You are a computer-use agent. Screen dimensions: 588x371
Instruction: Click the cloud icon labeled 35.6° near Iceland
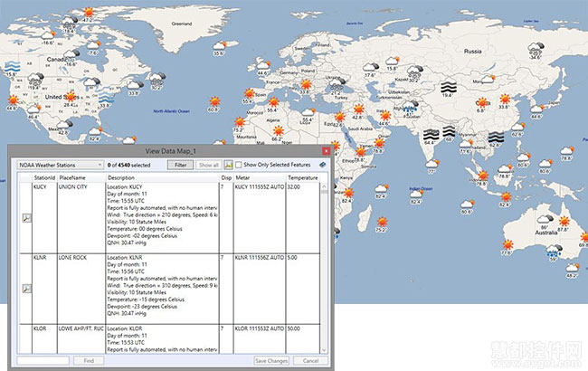click(x=220, y=46)
